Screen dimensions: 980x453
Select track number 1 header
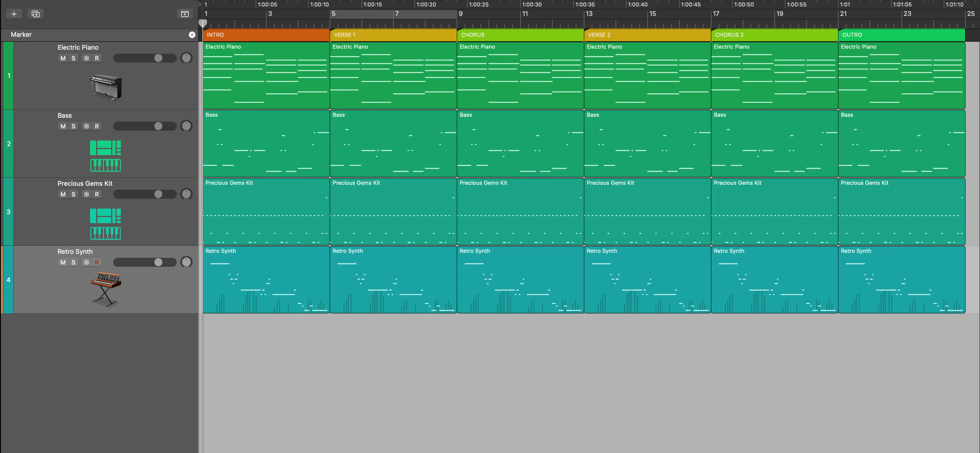[8, 76]
